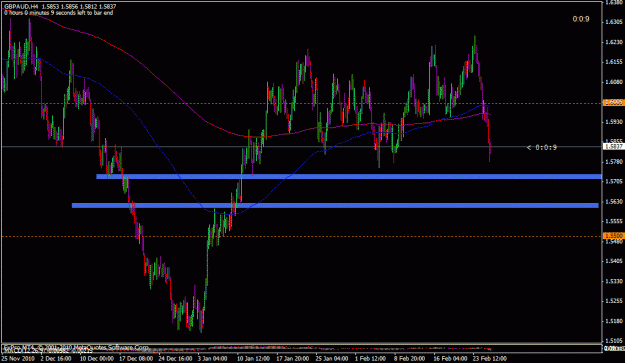The image size is (625, 363).
Task: Click the 1.5555 price axis label
Action: 614,222
